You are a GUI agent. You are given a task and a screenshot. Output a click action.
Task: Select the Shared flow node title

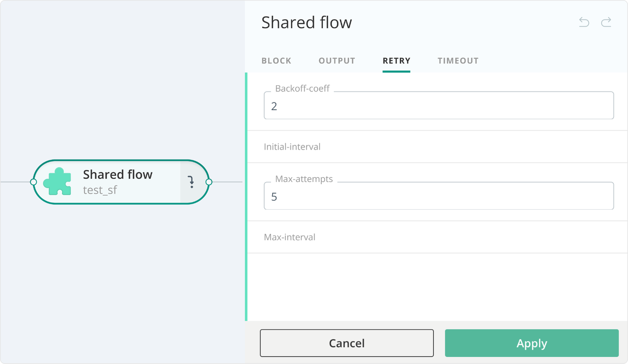coord(118,175)
